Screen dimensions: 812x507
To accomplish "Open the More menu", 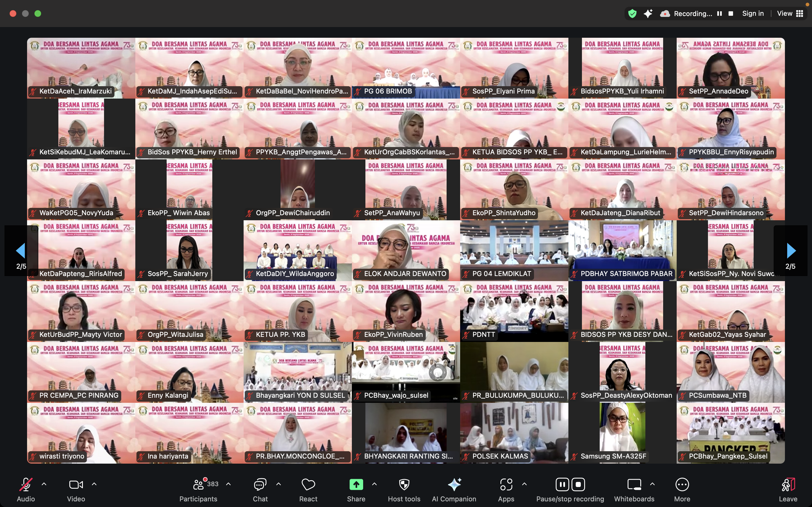I will (x=682, y=485).
